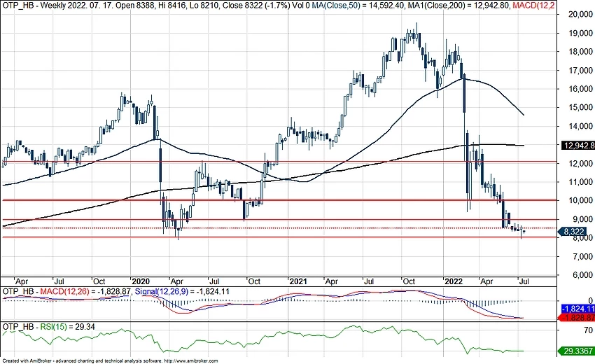Click the 18,000 price axis label
The width and height of the screenshot is (595, 364).
tap(580, 52)
